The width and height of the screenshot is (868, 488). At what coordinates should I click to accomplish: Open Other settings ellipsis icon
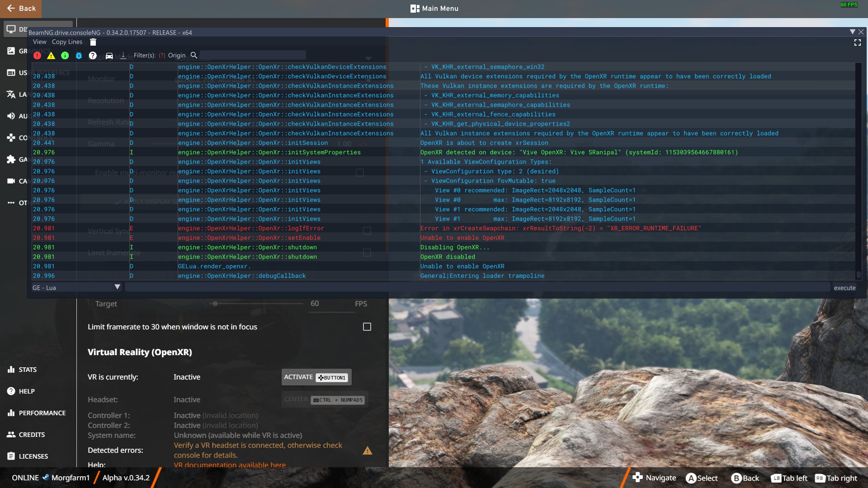[11, 203]
